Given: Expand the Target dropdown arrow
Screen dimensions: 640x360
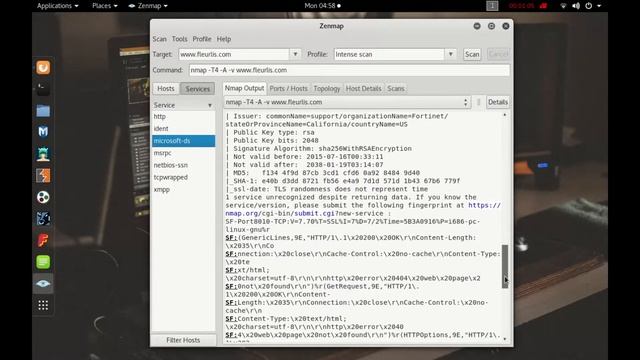Looking at the screenshot, I should (x=295, y=54).
